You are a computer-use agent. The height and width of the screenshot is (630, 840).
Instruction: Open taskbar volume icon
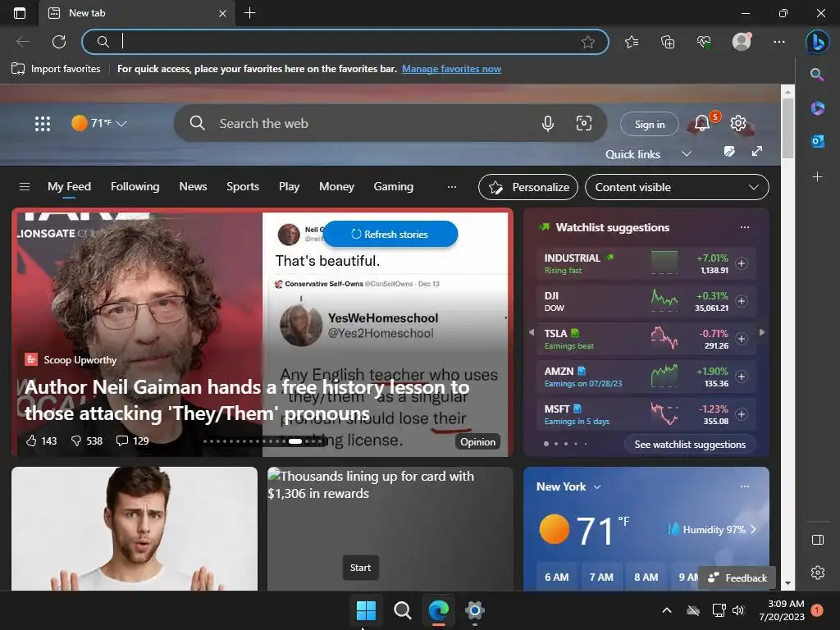(x=738, y=610)
